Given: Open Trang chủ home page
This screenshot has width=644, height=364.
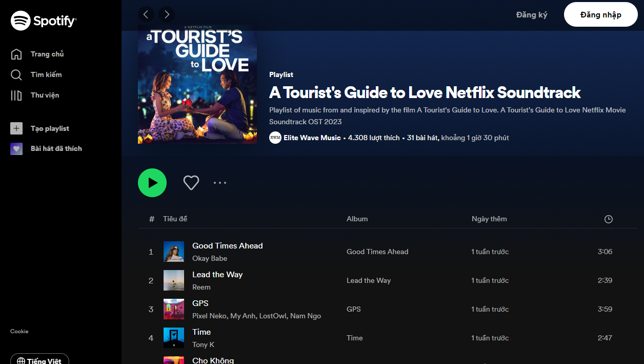Looking at the screenshot, I should click(47, 54).
